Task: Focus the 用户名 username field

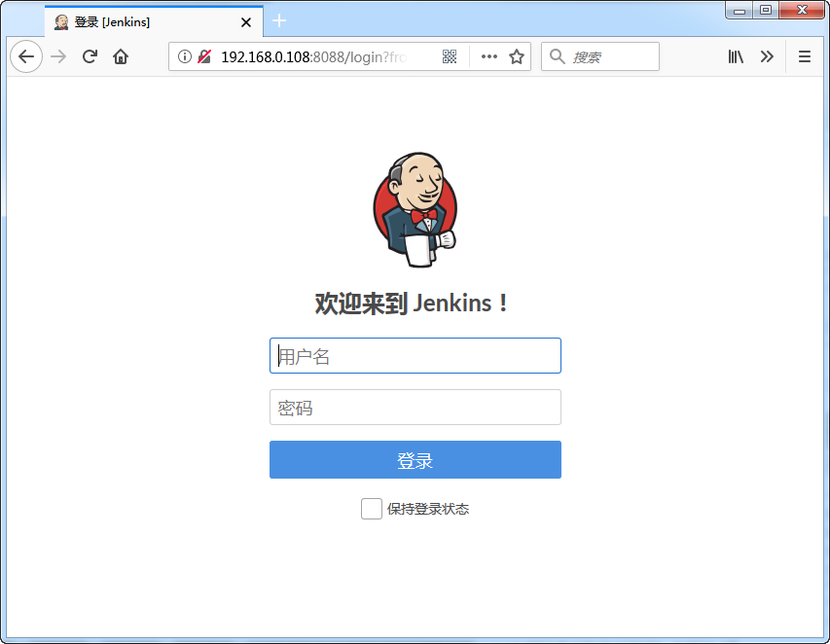Action: 415,356
